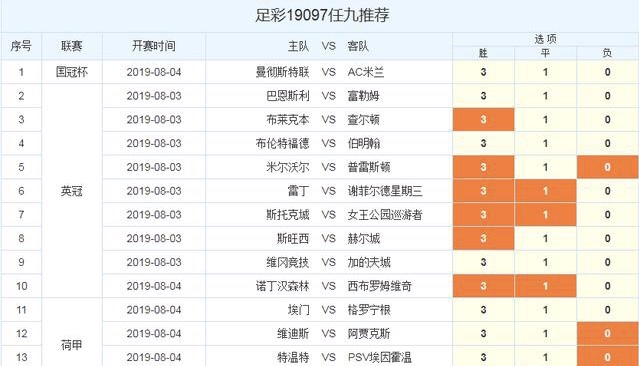Select win option 3 for 曼彻斯特联 vs AC米兰
The image size is (639, 366).
pyautogui.click(x=483, y=72)
